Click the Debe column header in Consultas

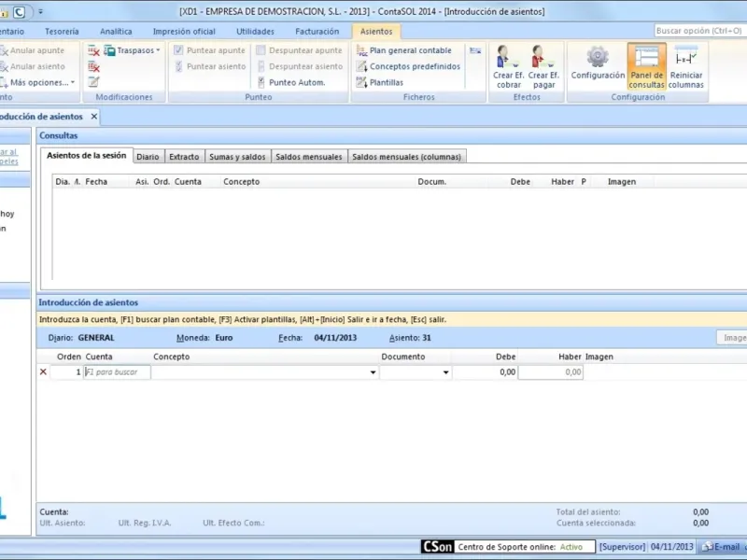[520, 181]
